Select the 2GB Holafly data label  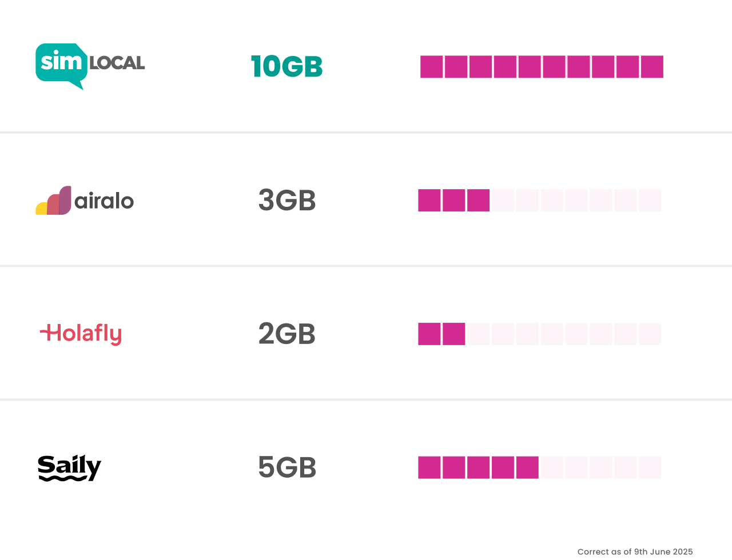click(x=287, y=334)
